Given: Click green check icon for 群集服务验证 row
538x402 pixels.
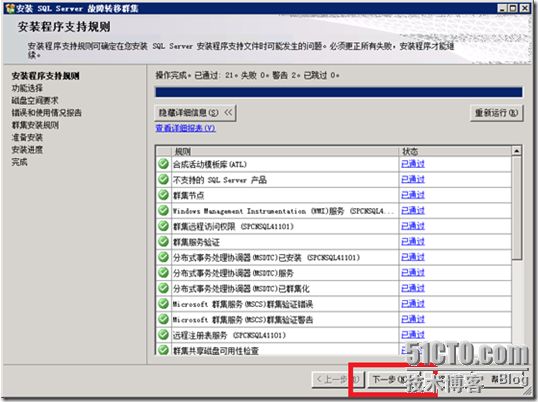Looking at the screenshot, I should (163, 242).
